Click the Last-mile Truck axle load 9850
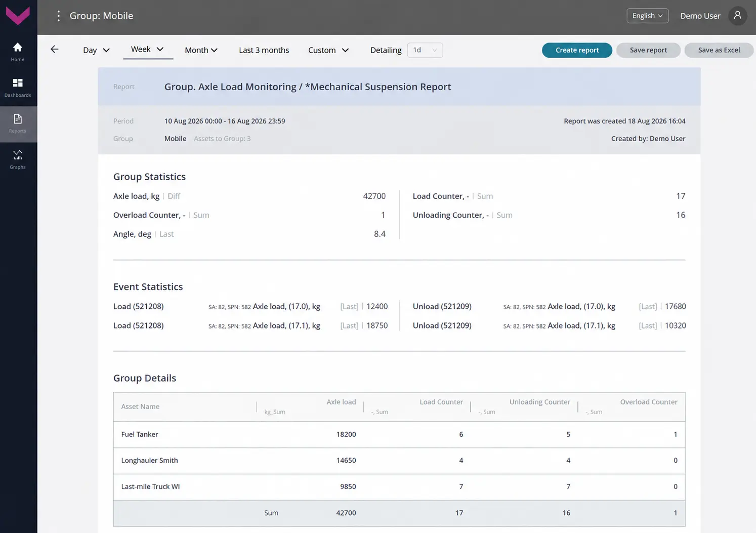This screenshot has width=756, height=533. [348, 487]
